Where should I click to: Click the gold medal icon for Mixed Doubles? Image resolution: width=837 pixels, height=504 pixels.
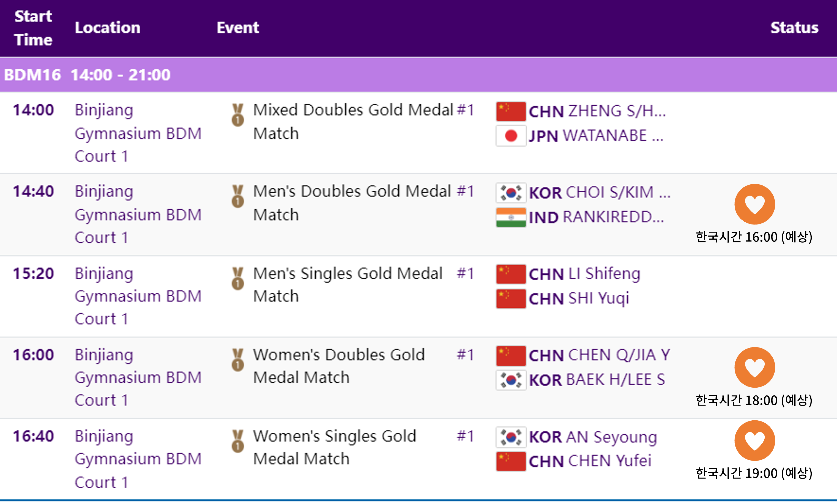[238, 115]
